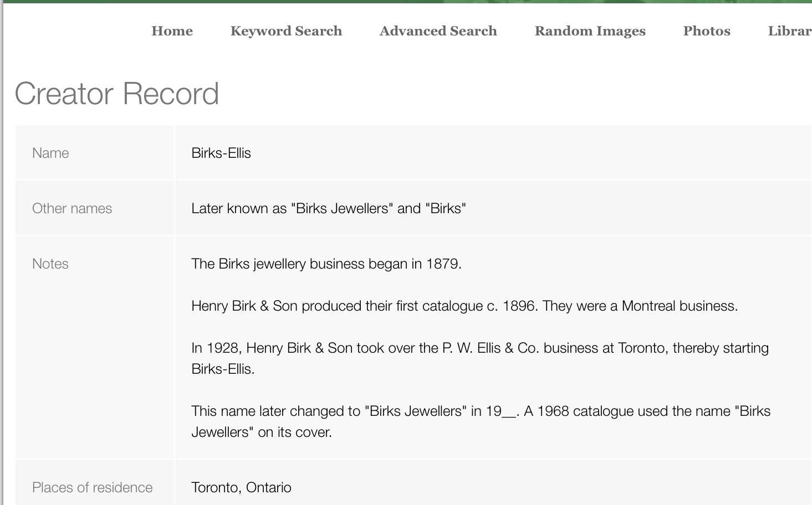812x505 pixels.
Task: Click the Other names field label
Action: point(72,208)
